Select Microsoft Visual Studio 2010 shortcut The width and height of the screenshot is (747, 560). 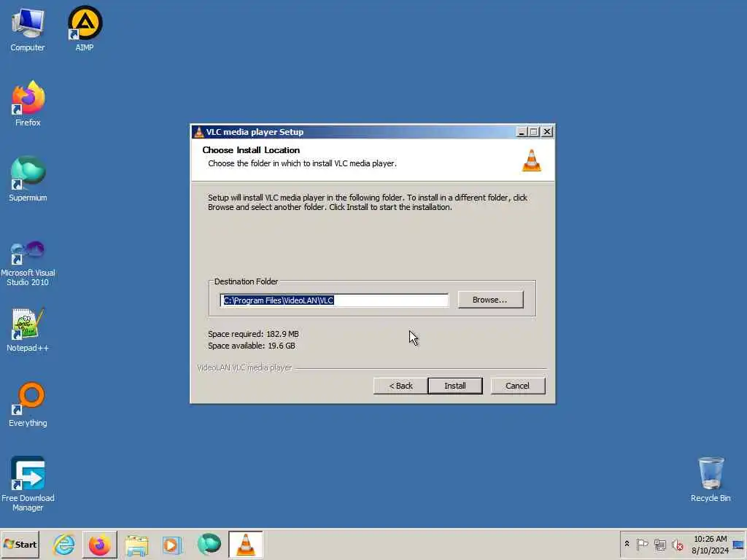[28, 262]
